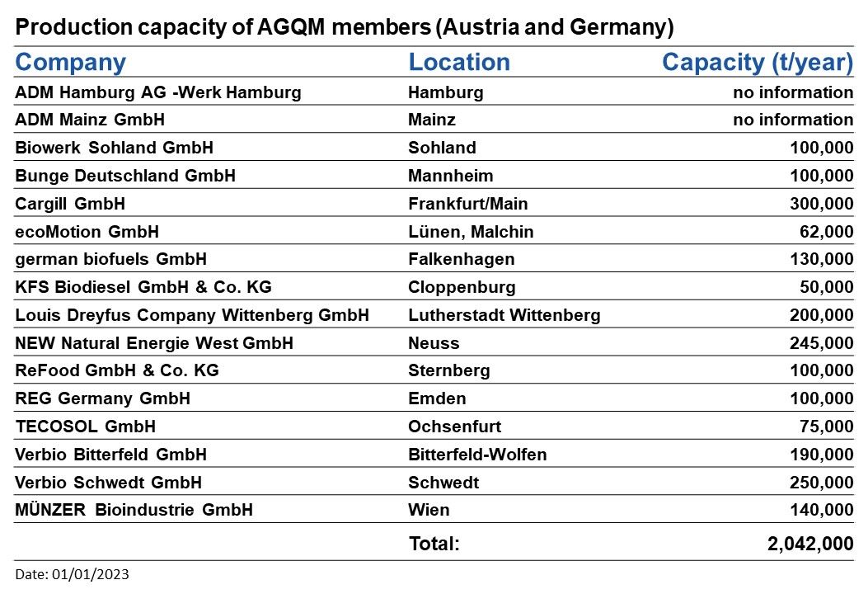Select the Lünen, Malchin location text
The image size is (868, 594).
click(x=471, y=232)
